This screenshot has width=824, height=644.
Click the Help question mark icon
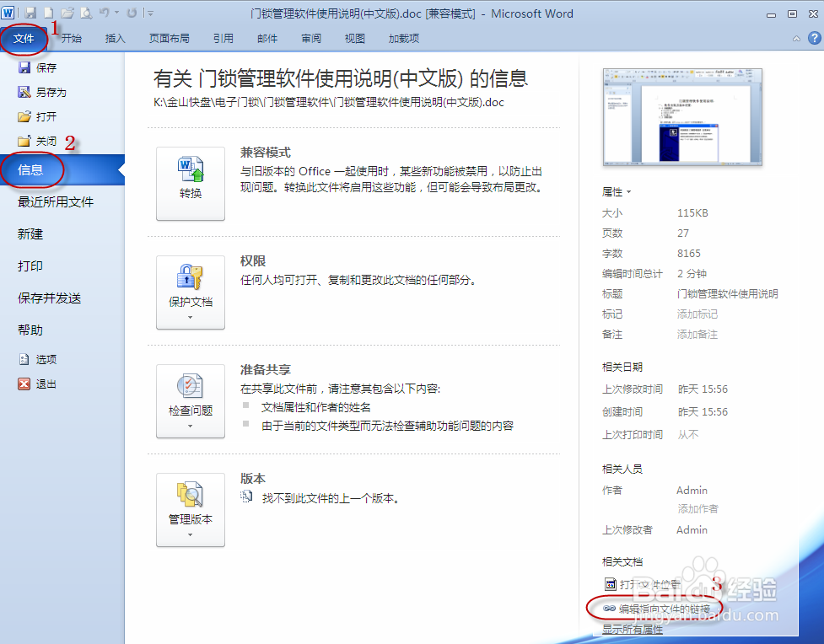[814, 38]
